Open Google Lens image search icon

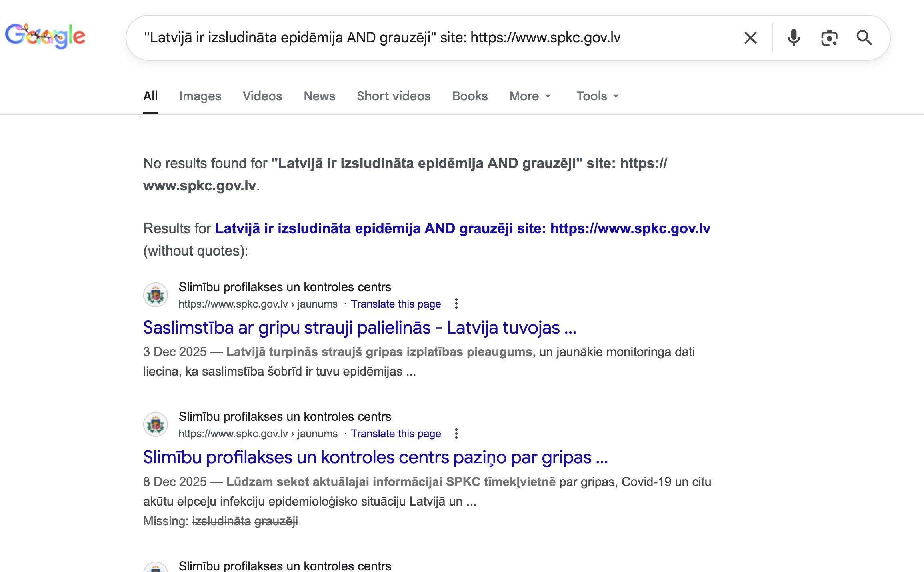[x=829, y=38]
